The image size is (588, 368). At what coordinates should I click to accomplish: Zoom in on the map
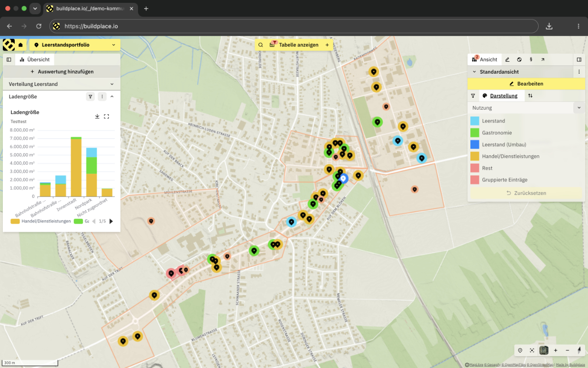tap(556, 350)
